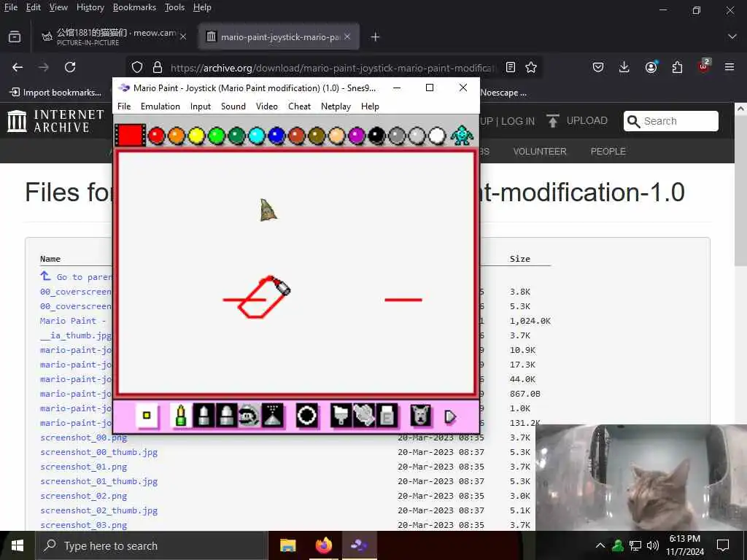747x560 pixels.
Task: Open the Emulation menu
Action: 160,106
